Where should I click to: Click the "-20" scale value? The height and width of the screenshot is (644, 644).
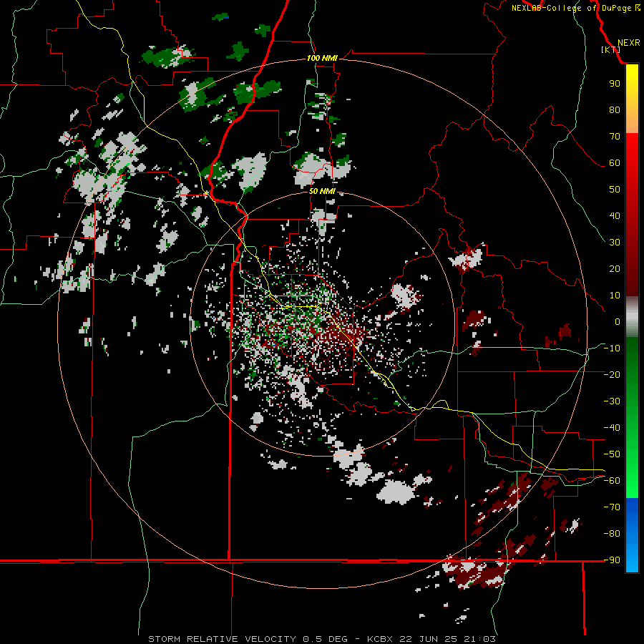[x=612, y=374]
